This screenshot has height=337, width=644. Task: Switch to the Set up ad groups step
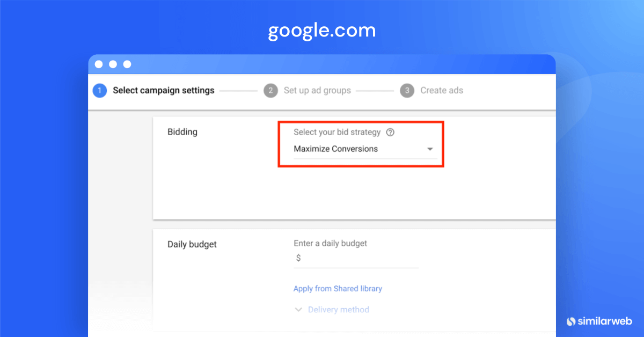coord(317,90)
